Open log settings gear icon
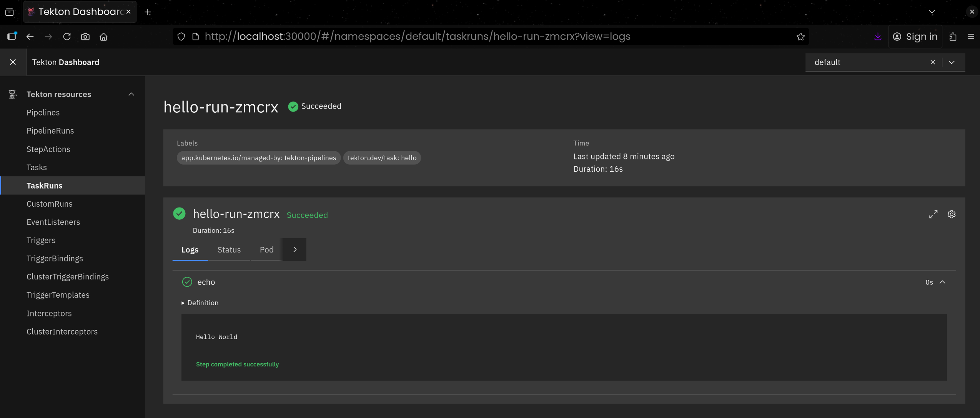The width and height of the screenshot is (980, 418). pos(951,214)
